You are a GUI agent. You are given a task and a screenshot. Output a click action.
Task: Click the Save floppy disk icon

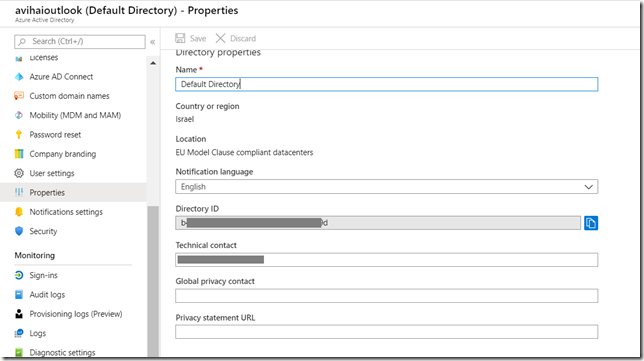click(180, 38)
